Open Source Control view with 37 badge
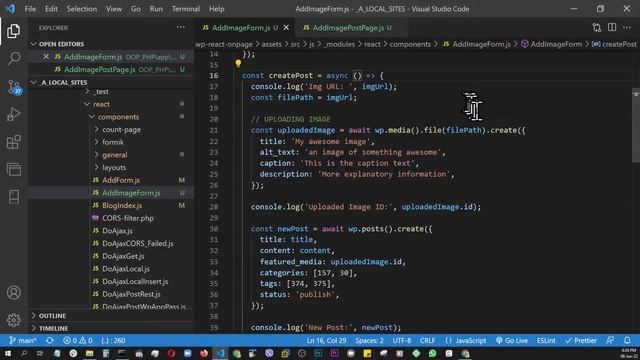640x360 pixels. point(14,87)
